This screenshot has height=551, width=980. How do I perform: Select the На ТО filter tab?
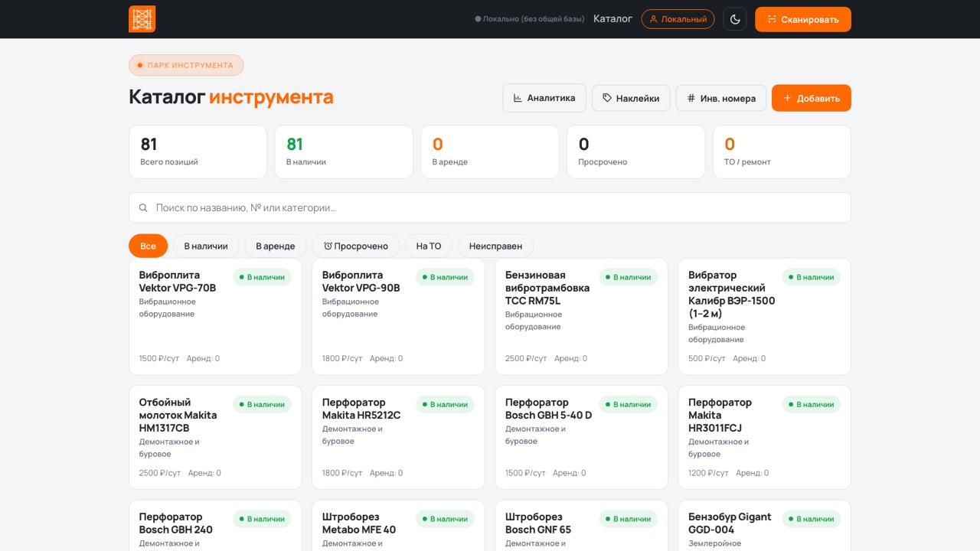429,246
